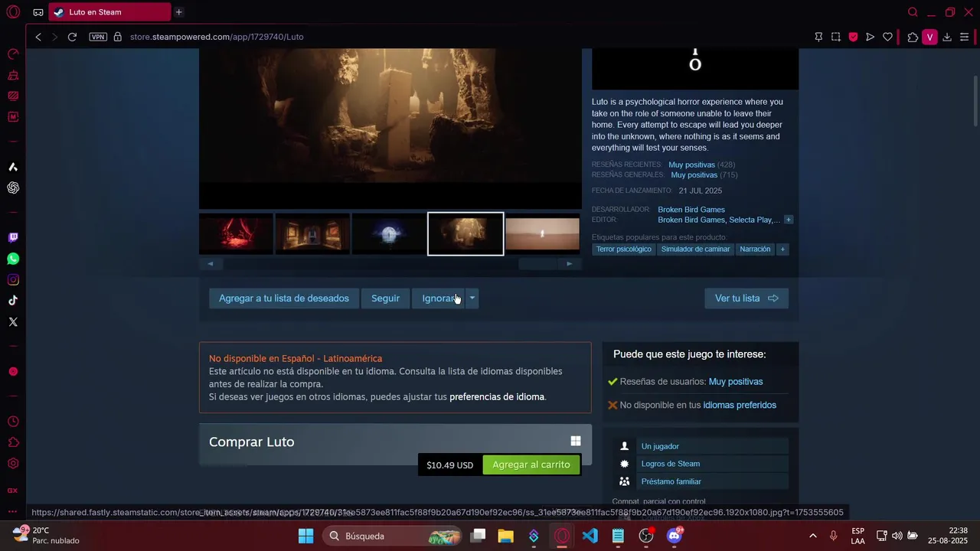Click the Agregar al carrito button
980x551 pixels.
point(531,465)
